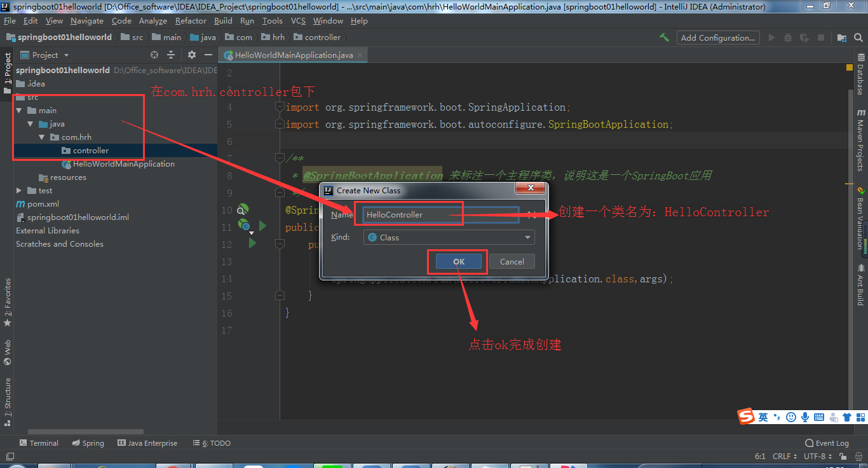Viewport: 868px width, 468px height.
Task: Click the Spring bean gutter icon on line 10
Action: [x=243, y=210]
